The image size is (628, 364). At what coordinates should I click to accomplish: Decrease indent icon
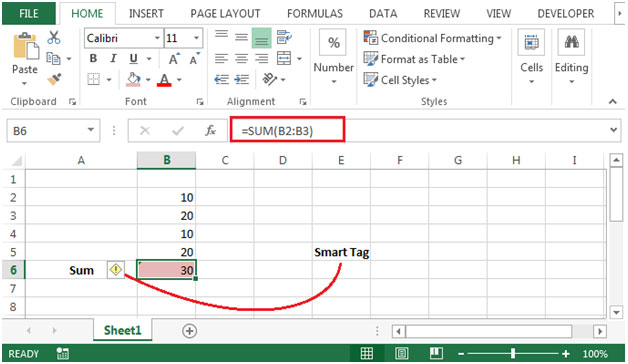pos(221,79)
